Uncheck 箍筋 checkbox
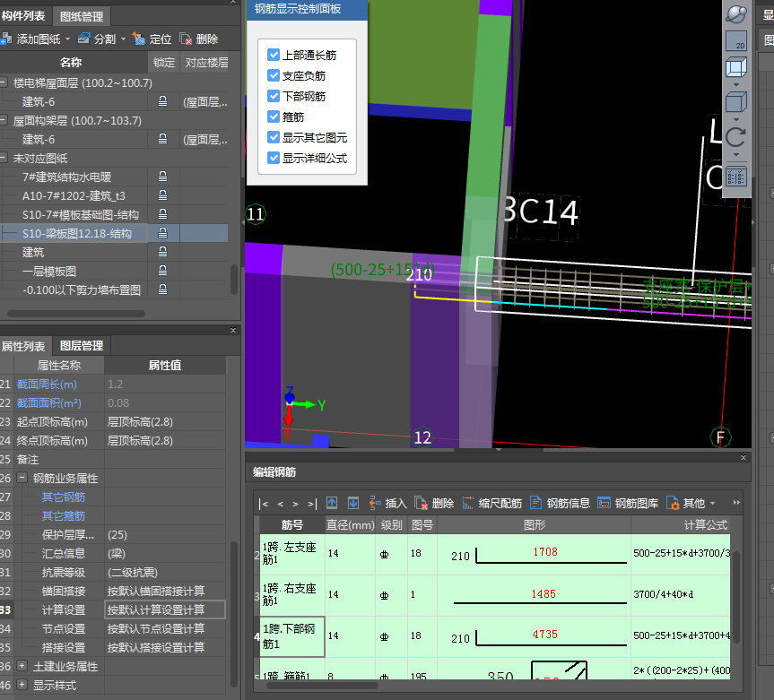Image resolution: width=774 pixels, height=700 pixels. (274, 117)
